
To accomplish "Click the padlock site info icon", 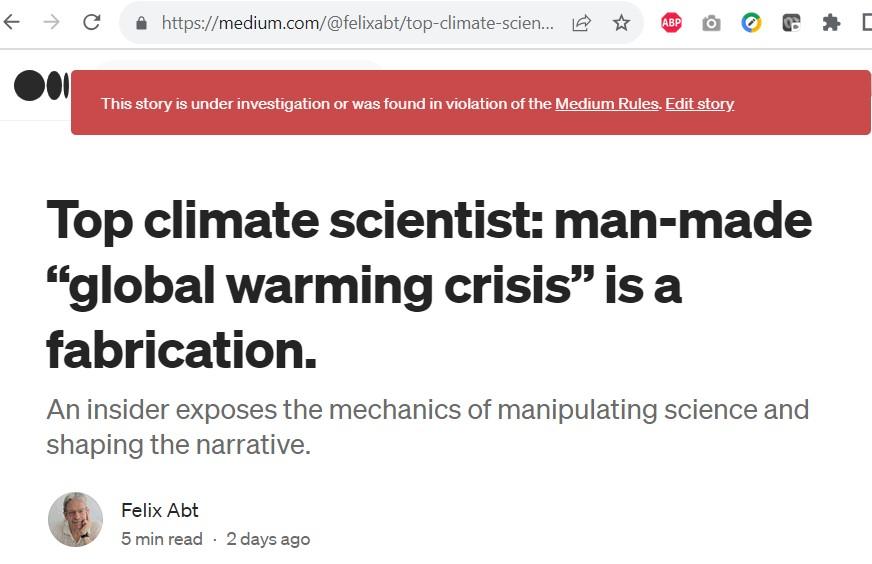I will pos(141,23).
